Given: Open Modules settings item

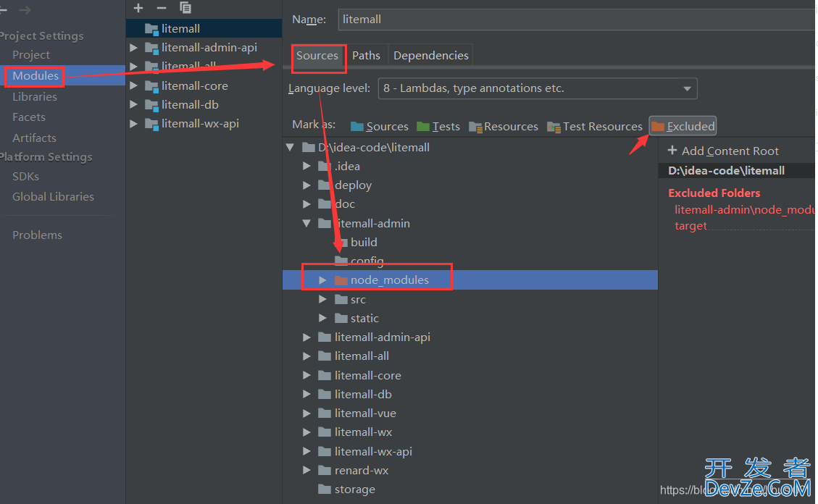Looking at the screenshot, I should (36, 76).
